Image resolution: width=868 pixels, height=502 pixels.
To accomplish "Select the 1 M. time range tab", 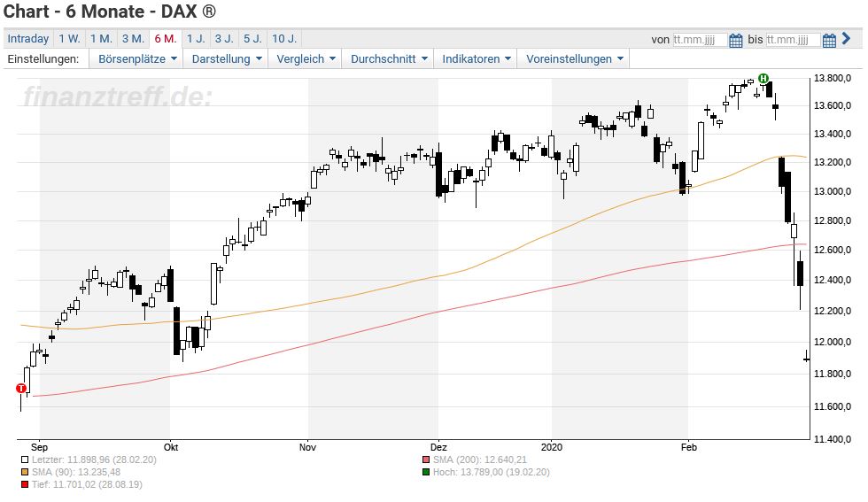I will pyautogui.click(x=101, y=39).
